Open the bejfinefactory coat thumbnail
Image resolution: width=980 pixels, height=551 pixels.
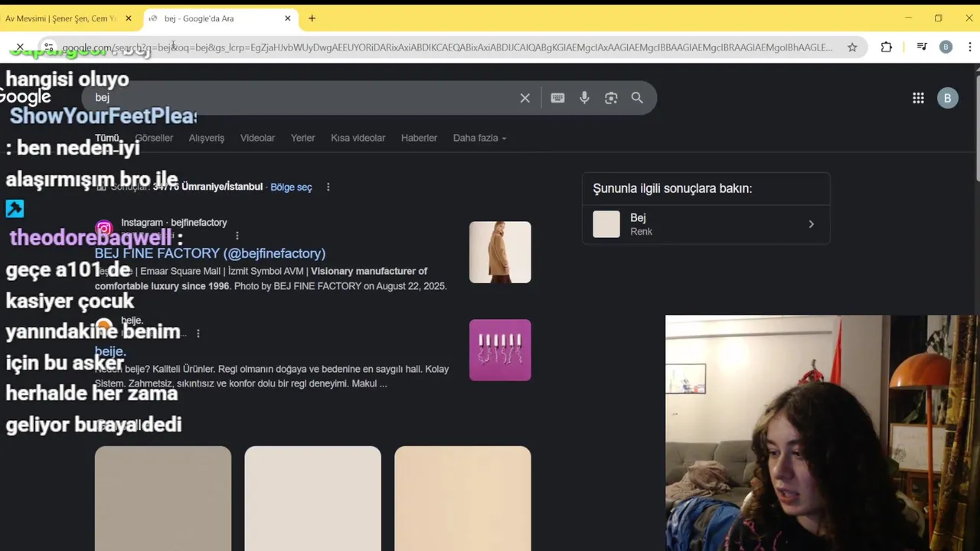(x=500, y=252)
